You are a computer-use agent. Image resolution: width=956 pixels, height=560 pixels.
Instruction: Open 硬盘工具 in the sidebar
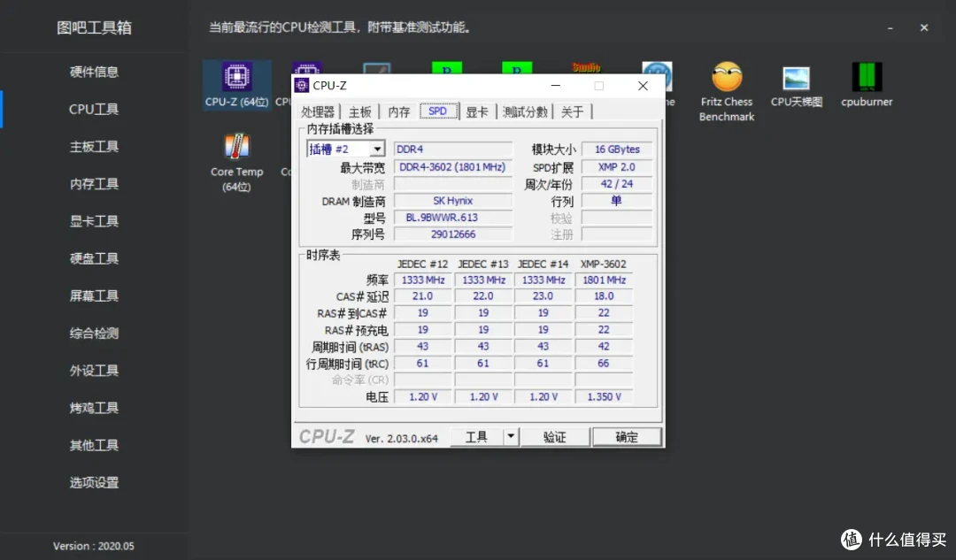(94, 258)
